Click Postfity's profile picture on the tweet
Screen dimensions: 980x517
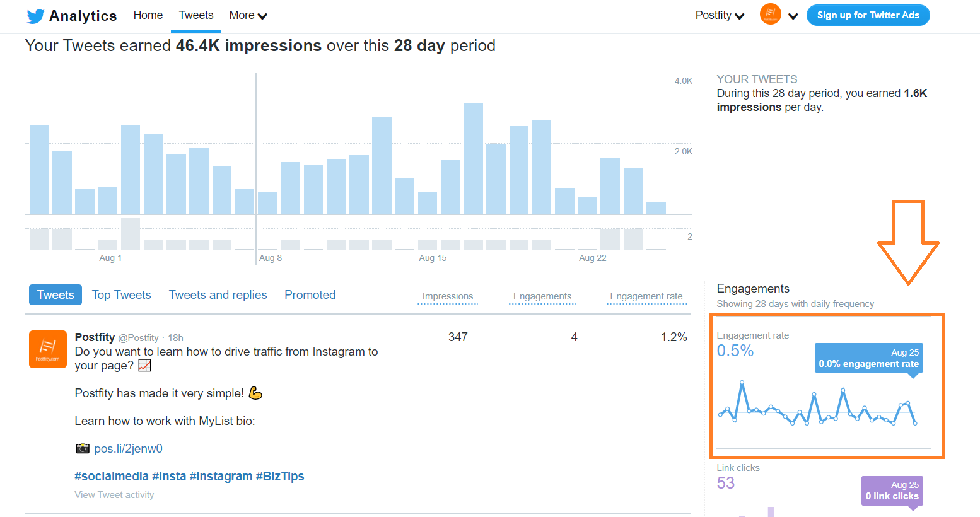[x=47, y=349]
